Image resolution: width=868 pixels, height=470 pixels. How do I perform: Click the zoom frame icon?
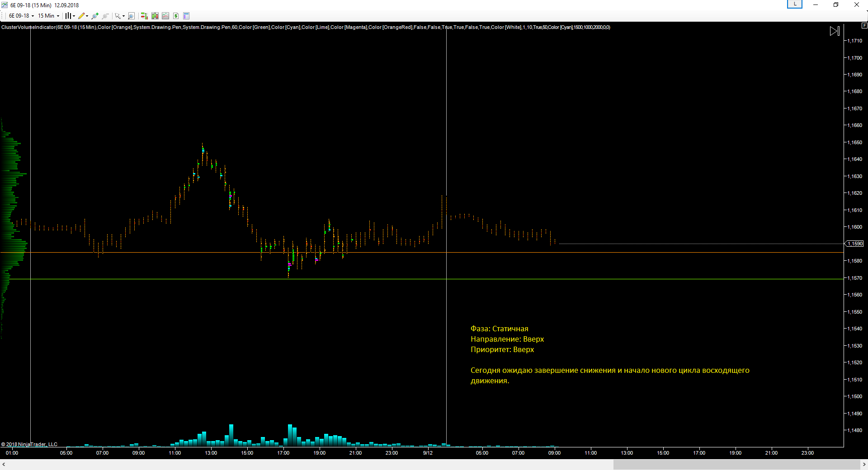click(131, 16)
